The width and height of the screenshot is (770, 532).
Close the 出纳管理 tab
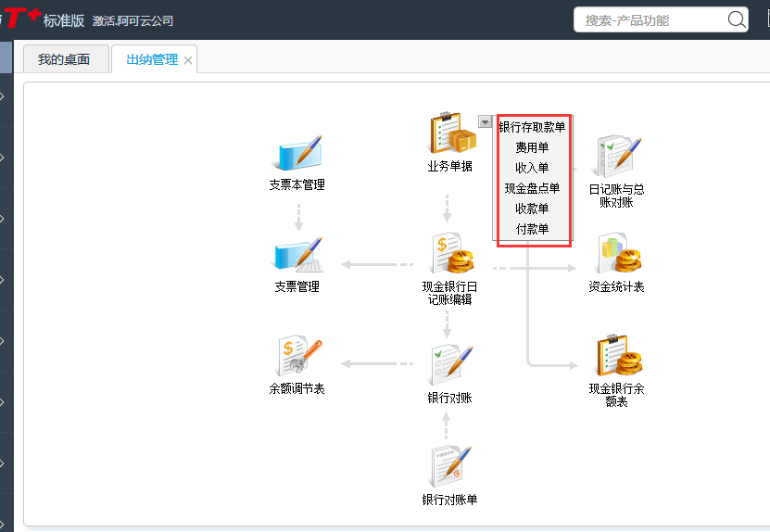pyautogui.click(x=188, y=60)
